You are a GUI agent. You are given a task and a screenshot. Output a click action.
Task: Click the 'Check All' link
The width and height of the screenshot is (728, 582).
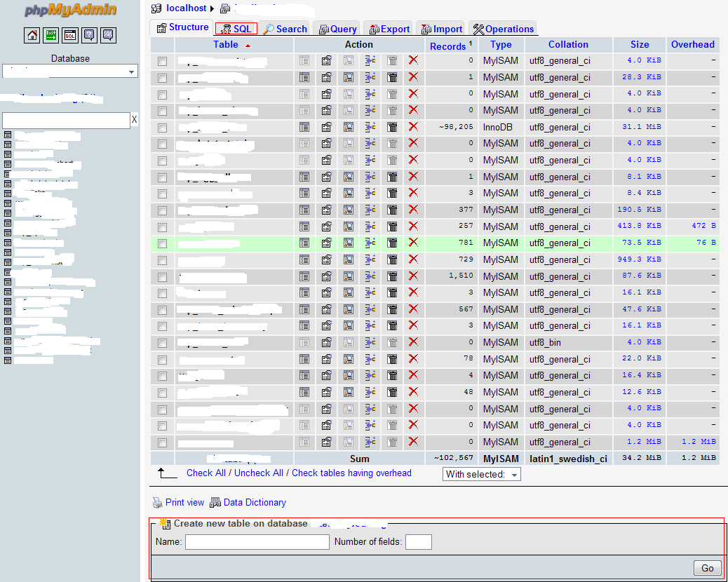205,473
